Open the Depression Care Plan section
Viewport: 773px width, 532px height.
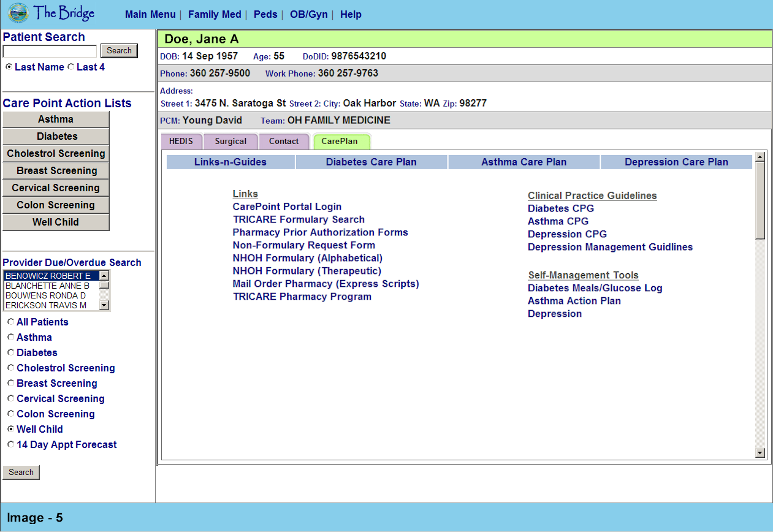pos(677,162)
